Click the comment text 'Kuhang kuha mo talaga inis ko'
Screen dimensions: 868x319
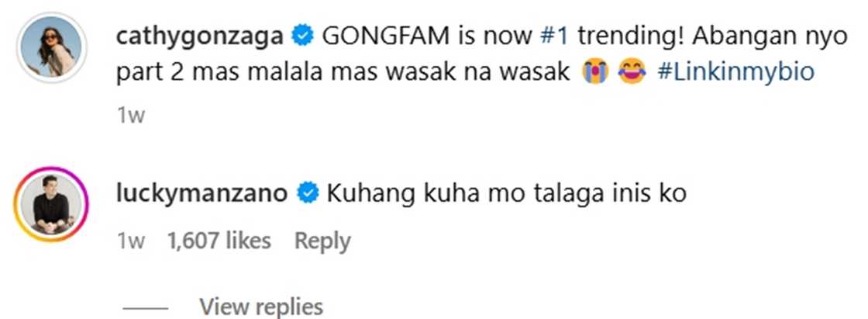click(x=506, y=192)
